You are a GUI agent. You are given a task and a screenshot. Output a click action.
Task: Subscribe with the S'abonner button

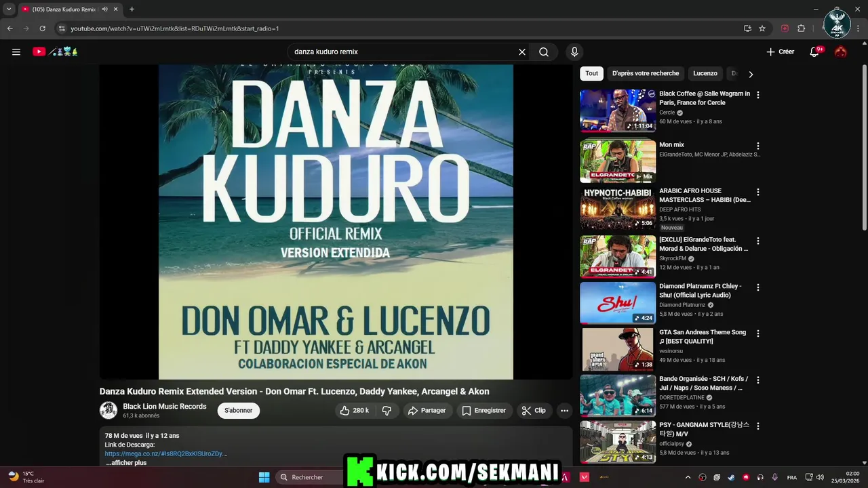239,410
